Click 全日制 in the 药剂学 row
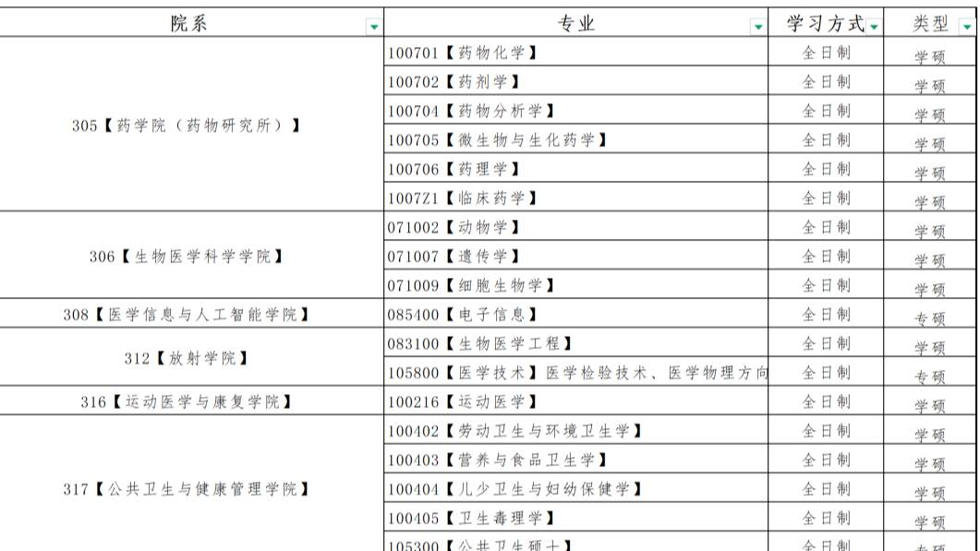 point(826,81)
